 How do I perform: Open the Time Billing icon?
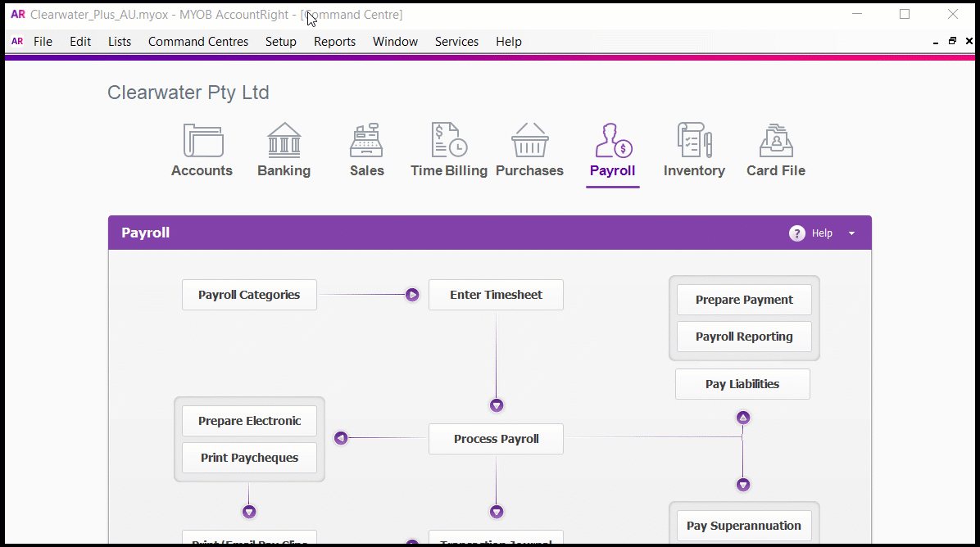click(x=449, y=139)
